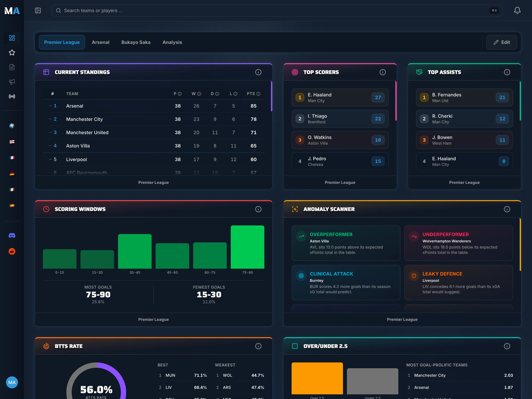532x399 pixels.
Task: Switch to the Bukayo Saka tab
Action: click(x=136, y=42)
